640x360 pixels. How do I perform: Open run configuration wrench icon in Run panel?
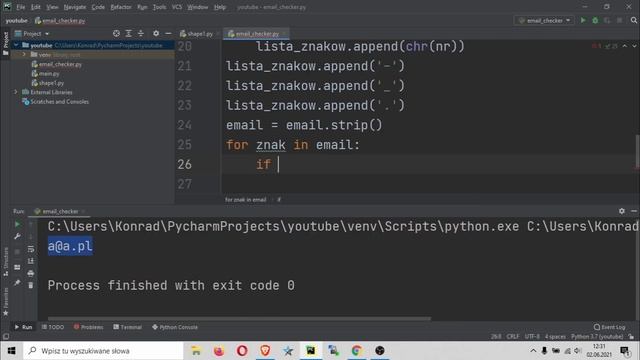pyautogui.click(x=17, y=236)
